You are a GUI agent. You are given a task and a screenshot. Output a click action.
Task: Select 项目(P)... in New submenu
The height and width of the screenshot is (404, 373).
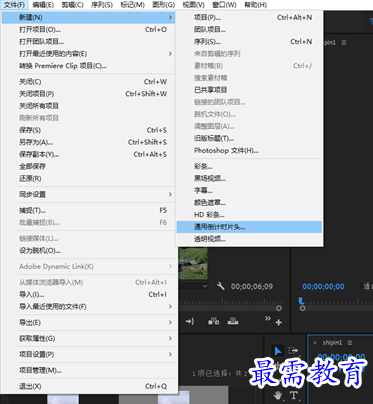click(x=249, y=17)
